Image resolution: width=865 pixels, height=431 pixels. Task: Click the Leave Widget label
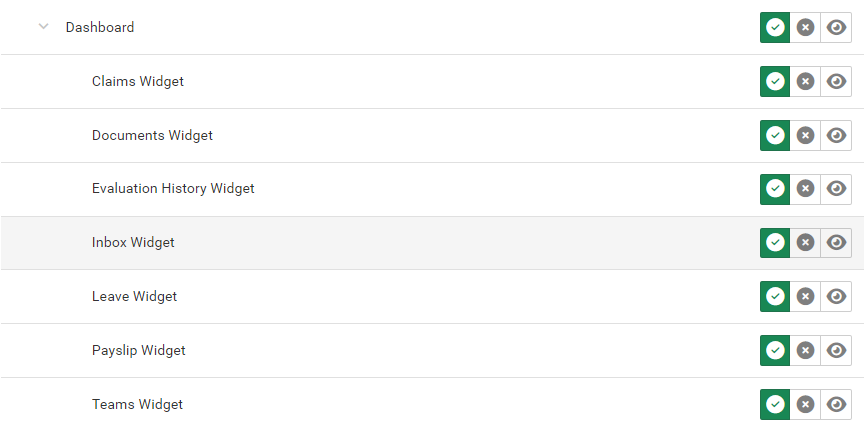click(134, 296)
